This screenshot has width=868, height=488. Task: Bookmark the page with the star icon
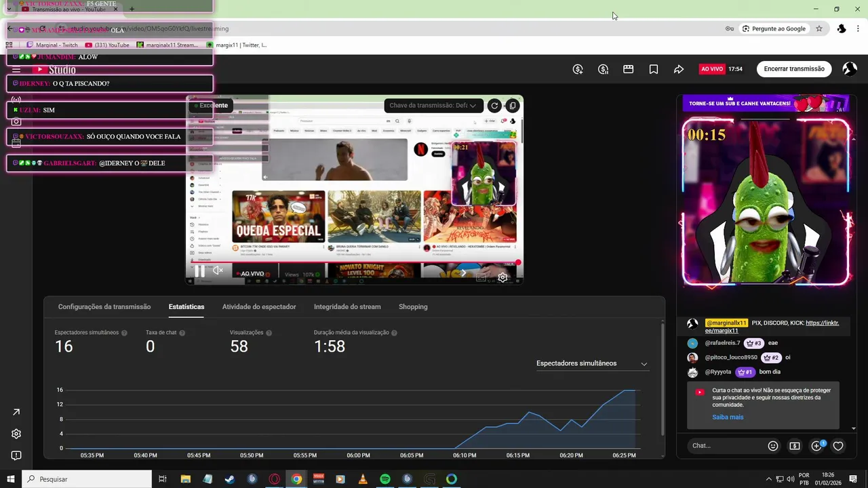point(819,28)
